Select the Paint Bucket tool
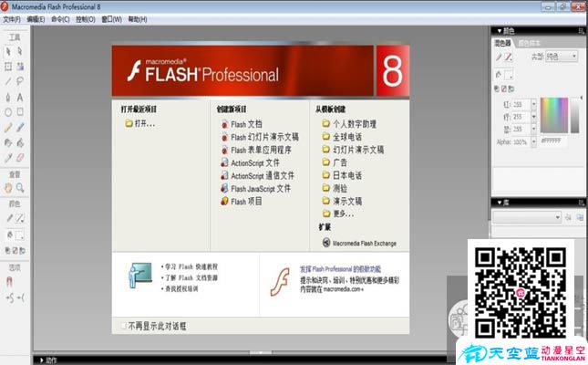Image resolution: width=588 pixels, height=365 pixels. (x=20, y=142)
